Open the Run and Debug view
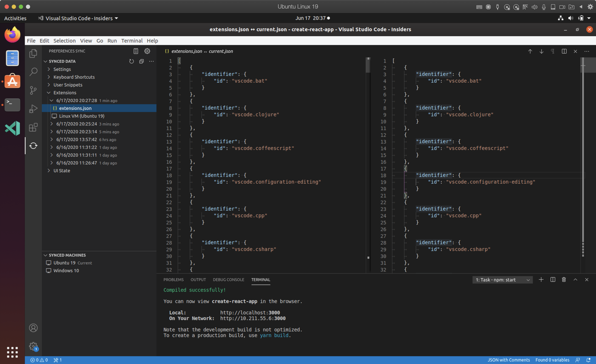 tap(33, 109)
